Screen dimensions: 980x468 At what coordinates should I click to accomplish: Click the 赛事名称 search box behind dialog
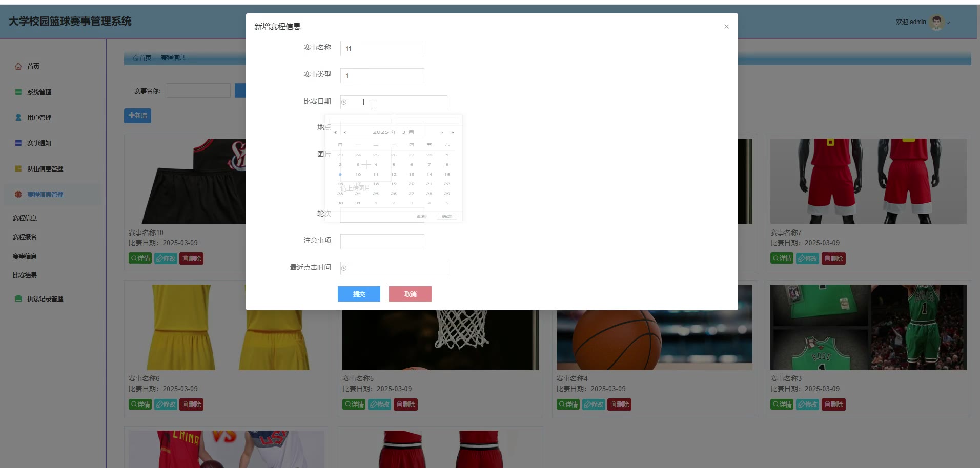(198, 91)
